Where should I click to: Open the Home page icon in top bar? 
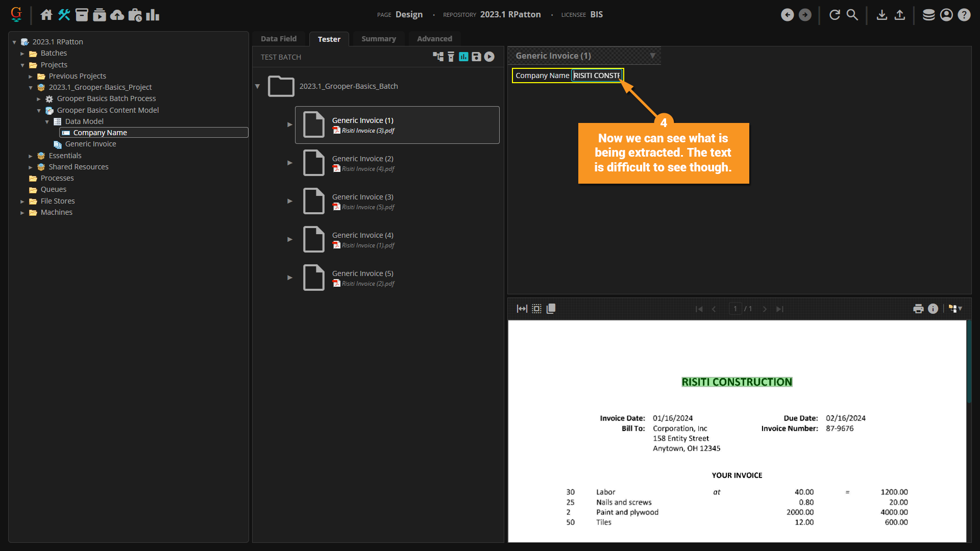pos(46,15)
